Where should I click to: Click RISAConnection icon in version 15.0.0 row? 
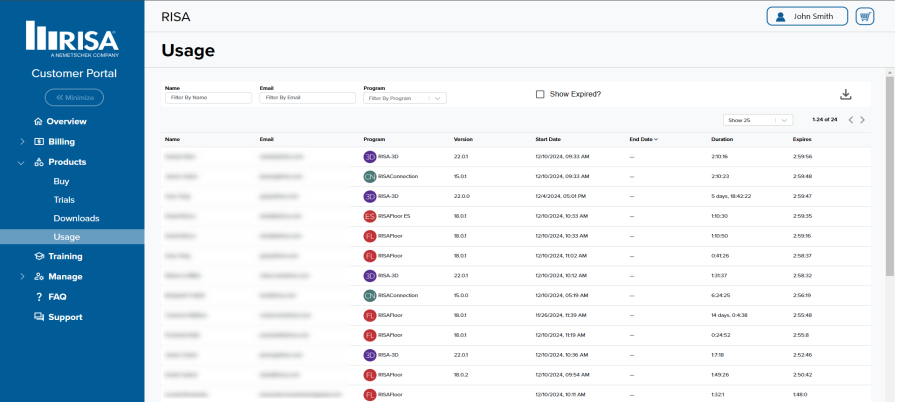[x=370, y=296]
